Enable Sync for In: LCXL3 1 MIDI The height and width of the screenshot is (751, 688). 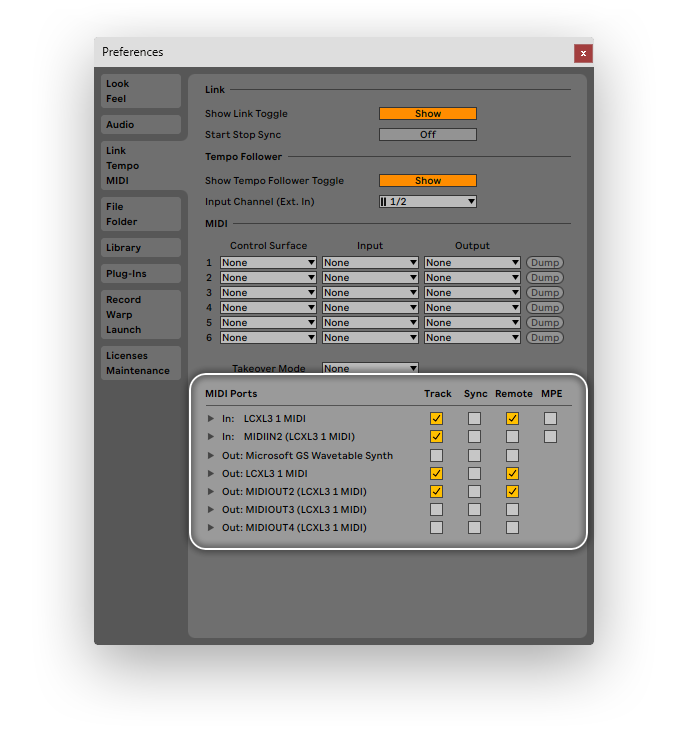474,419
